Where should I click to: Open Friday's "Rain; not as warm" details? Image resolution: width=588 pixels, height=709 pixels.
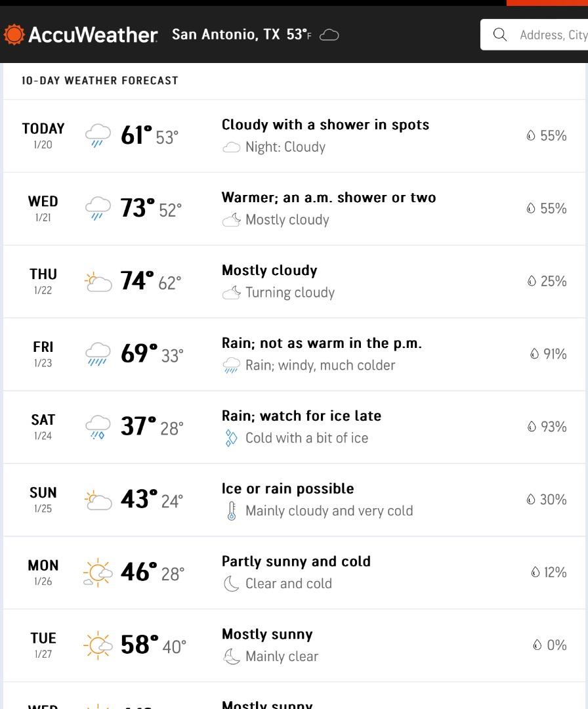322,343
